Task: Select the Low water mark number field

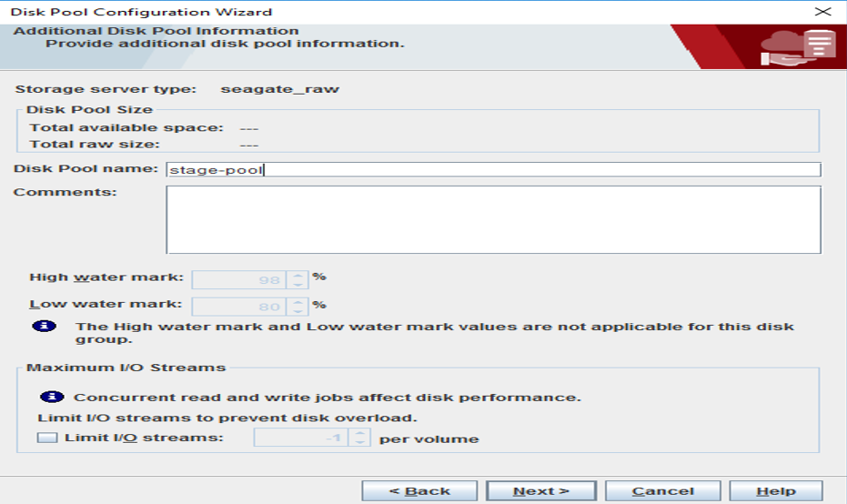Action: 239,307
